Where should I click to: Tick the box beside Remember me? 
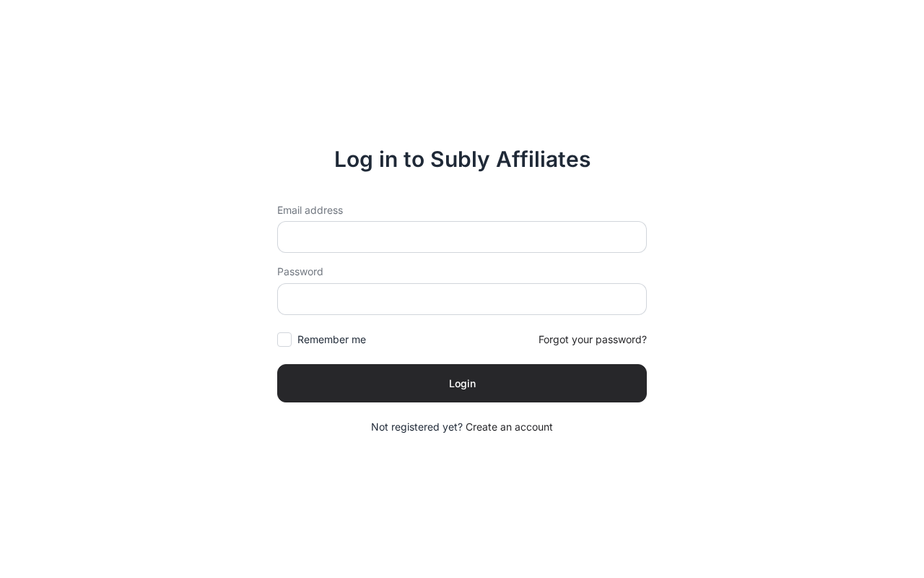[x=284, y=340]
